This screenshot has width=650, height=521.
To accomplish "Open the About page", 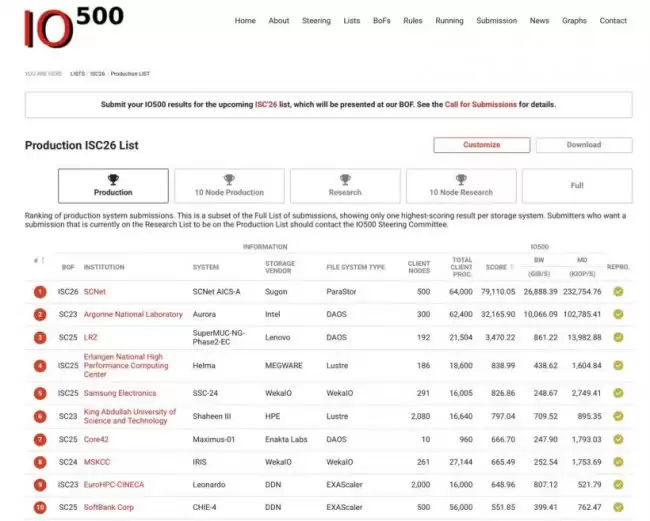I will (279, 21).
